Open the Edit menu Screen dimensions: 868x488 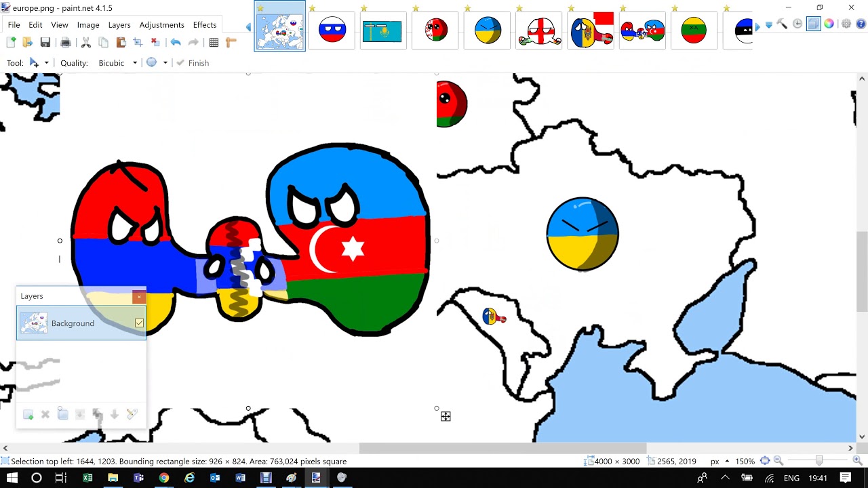tap(35, 24)
